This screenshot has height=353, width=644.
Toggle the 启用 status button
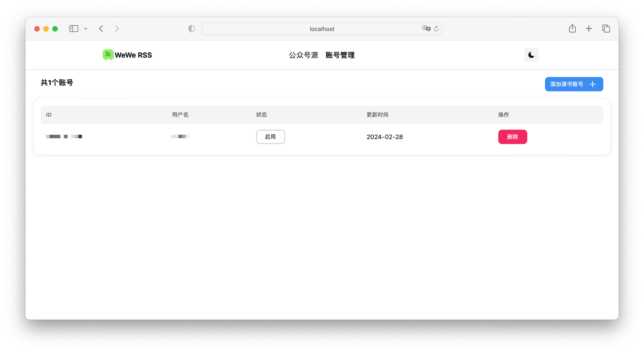tap(270, 137)
